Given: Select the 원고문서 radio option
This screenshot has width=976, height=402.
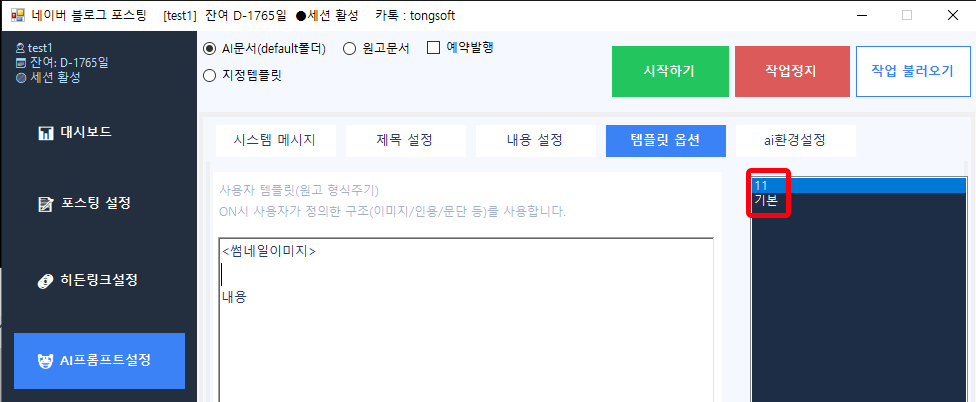Looking at the screenshot, I should [350, 49].
